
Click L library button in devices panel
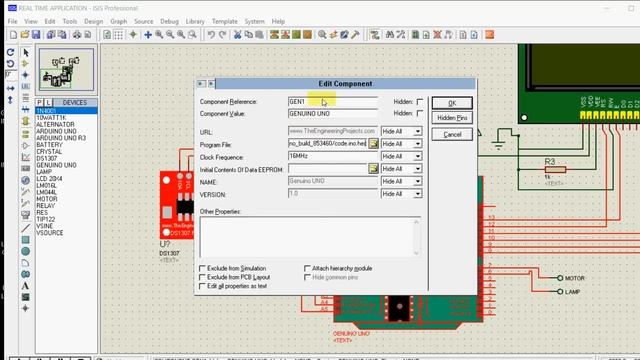point(48,102)
